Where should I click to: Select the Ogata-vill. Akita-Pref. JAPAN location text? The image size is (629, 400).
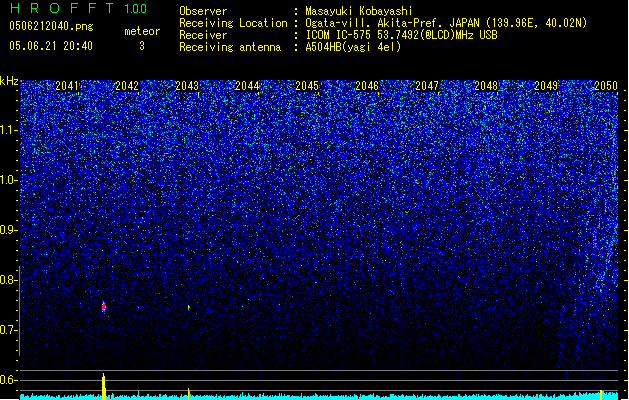point(446,23)
